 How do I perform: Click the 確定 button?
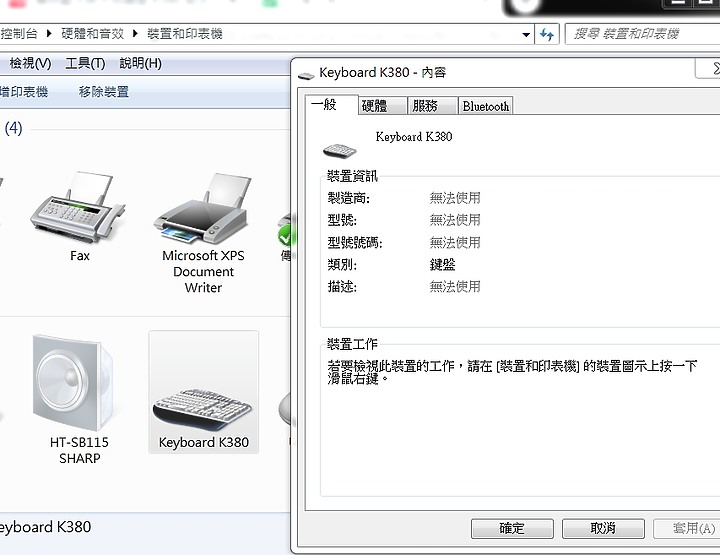point(512,528)
